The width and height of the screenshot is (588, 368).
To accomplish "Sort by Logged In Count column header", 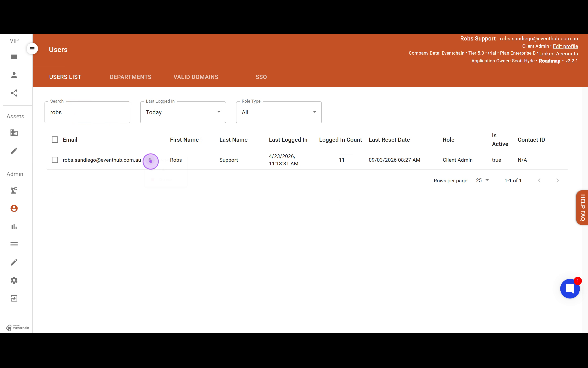I will click(x=340, y=140).
